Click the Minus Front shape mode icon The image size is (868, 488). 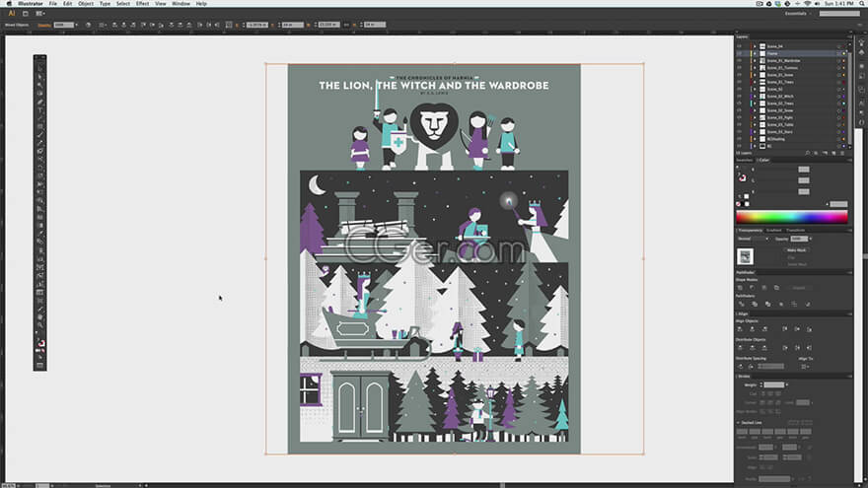point(753,288)
